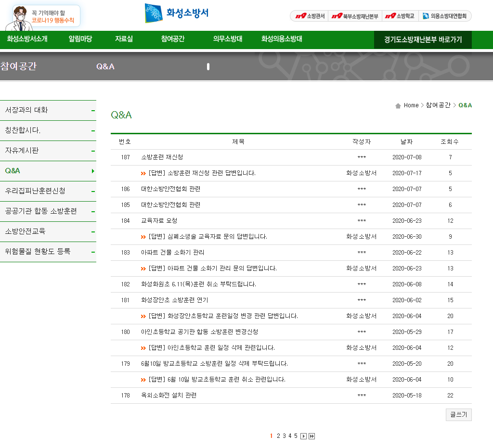Open the 자료실 menu
The width and height of the screenshot is (493, 448).
coord(124,39)
